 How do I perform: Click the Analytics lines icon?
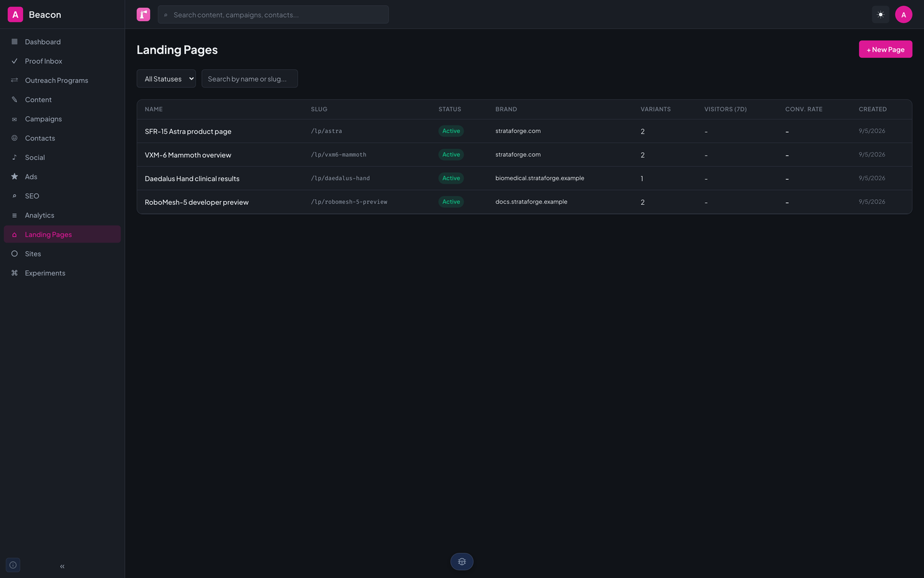tap(14, 215)
